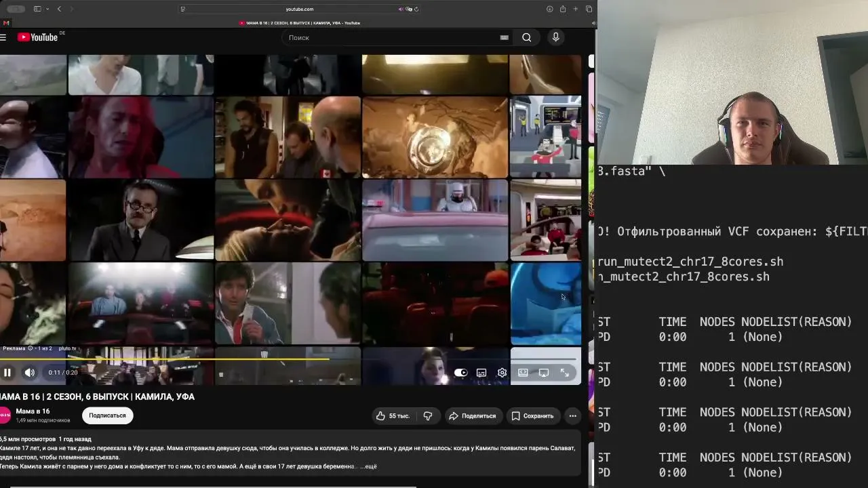Viewport: 868px width, 488px height.
Task: Pause the playing video
Action: point(7,372)
